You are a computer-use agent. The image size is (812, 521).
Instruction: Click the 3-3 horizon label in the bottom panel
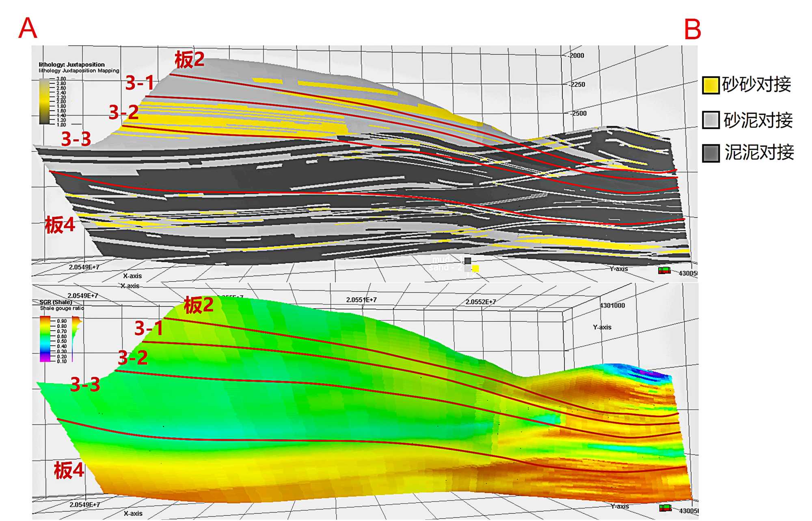point(85,384)
